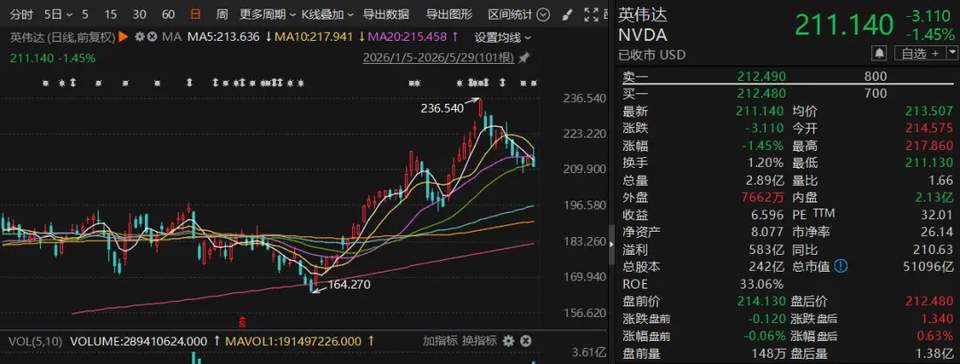The width and height of the screenshot is (960, 364).
Task: Click the 卖一 price 212.490
Action: click(x=762, y=76)
